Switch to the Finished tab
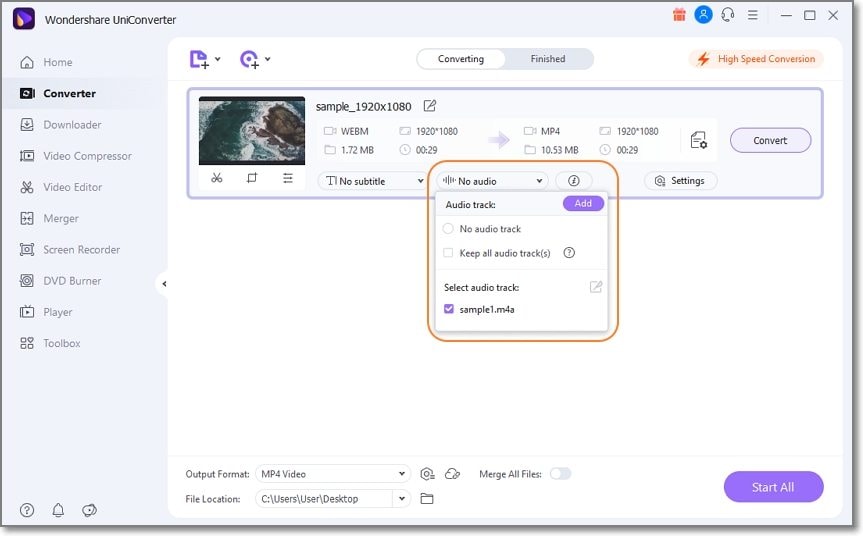 coord(548,59)
